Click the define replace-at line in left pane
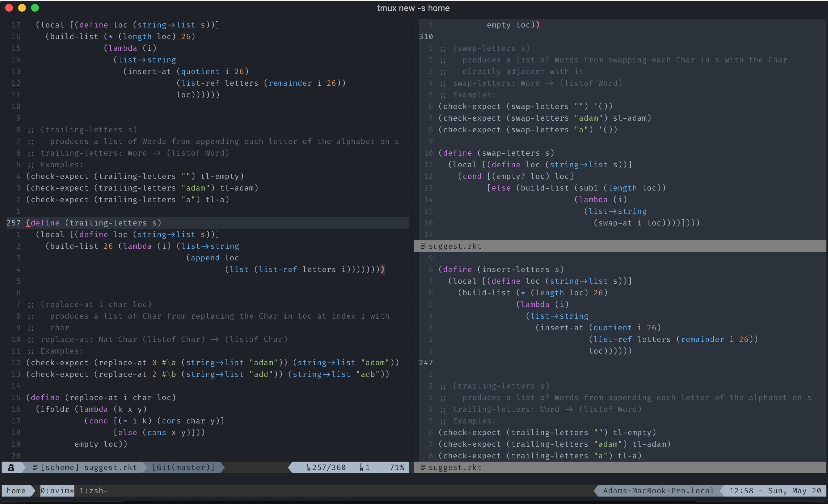 (x=101, y=398)
